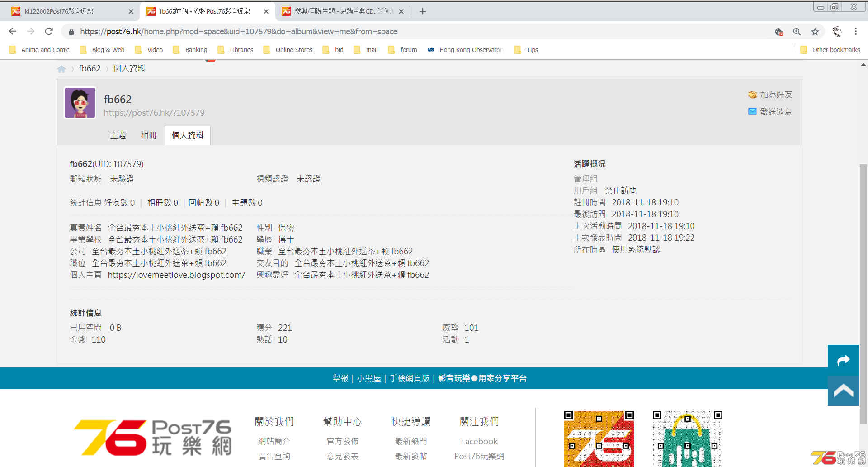This screenshot has height=467, width=868.
Task: Switch to 相冊 profile tab
Action: coord(149,135)
